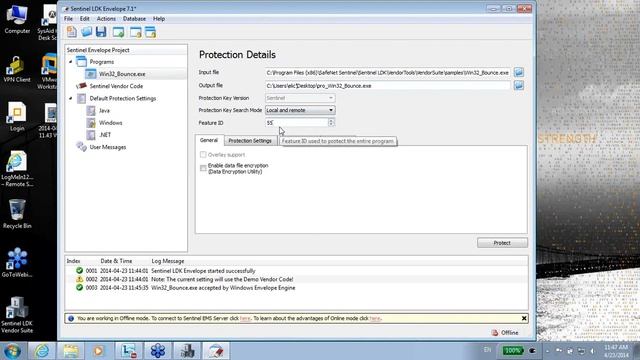Viewport: 640px width, 360px height.
Task: Select log row 'accepted by Windows Envelope Engine'
Action: (x=297, y=288)
